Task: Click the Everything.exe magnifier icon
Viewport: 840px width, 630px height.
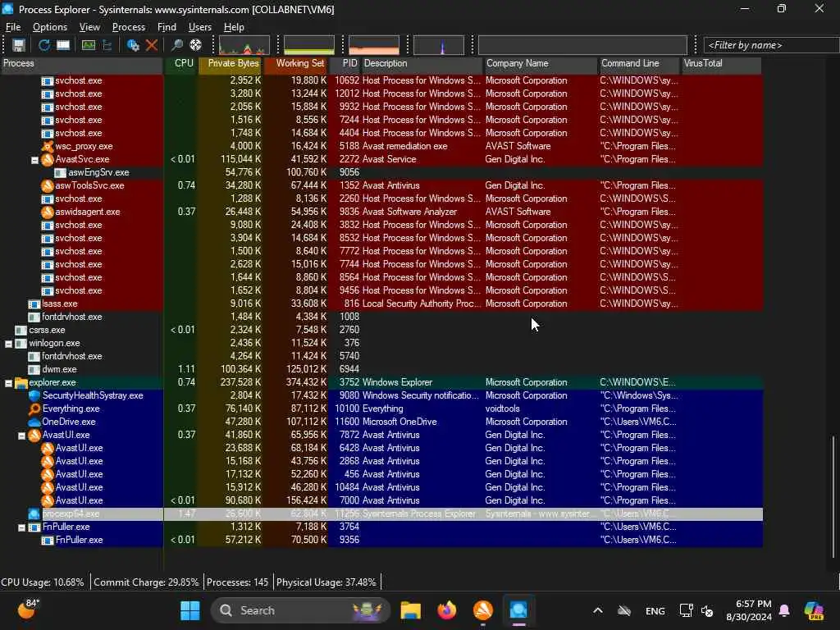Action: pos(34,409)
